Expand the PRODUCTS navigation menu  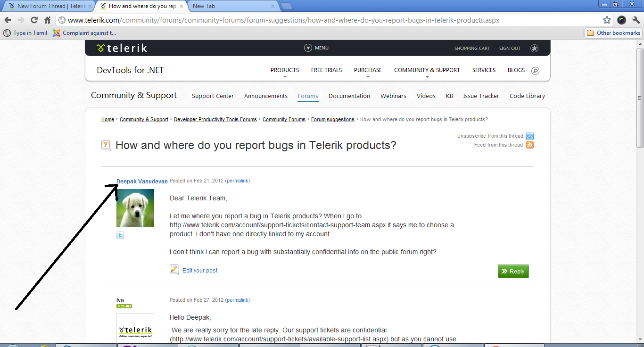point(285,71)
